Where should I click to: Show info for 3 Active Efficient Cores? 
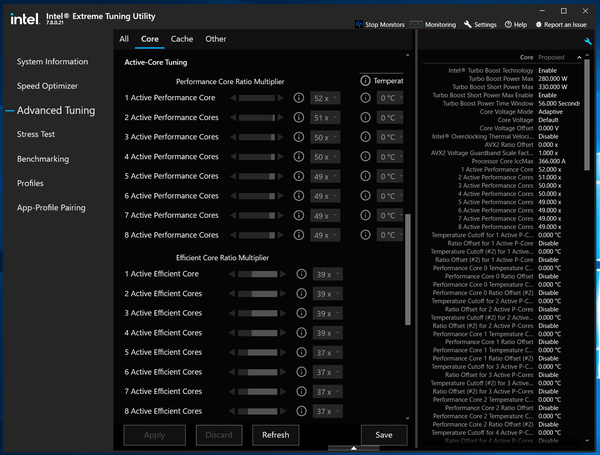point(302,313)
